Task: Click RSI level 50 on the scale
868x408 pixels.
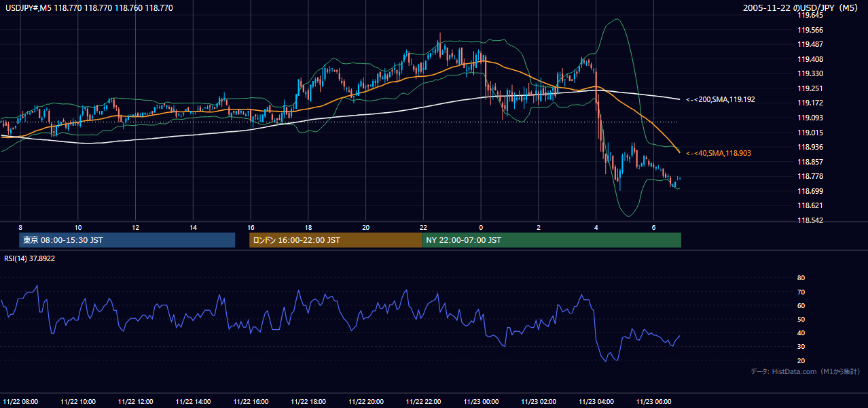Action: (801, 319)
